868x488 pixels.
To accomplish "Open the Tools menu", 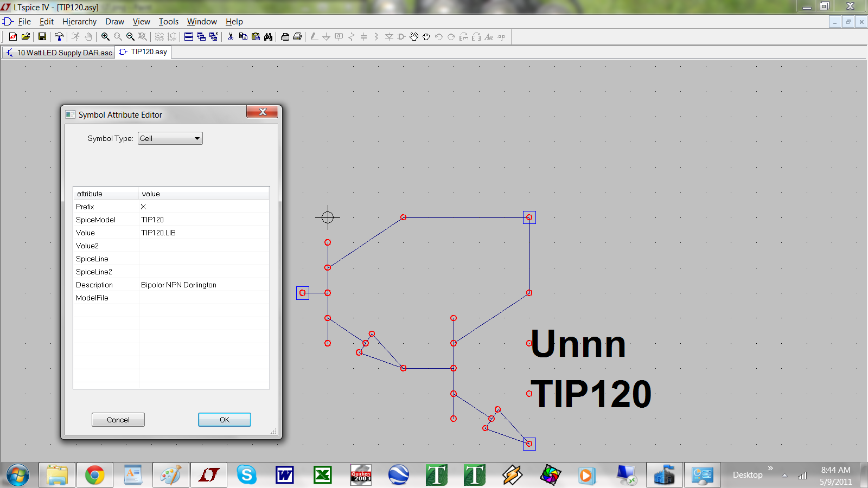I will [168, 22].
